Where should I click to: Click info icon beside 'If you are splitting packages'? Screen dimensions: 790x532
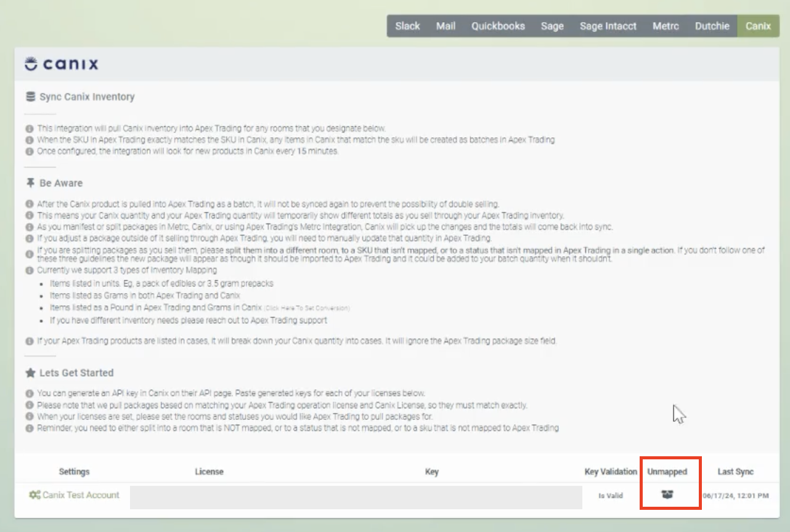(x=29, y=254)
